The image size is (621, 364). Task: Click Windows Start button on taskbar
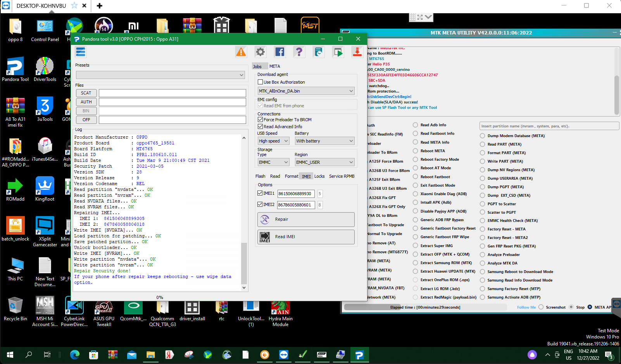pos(10,354)
